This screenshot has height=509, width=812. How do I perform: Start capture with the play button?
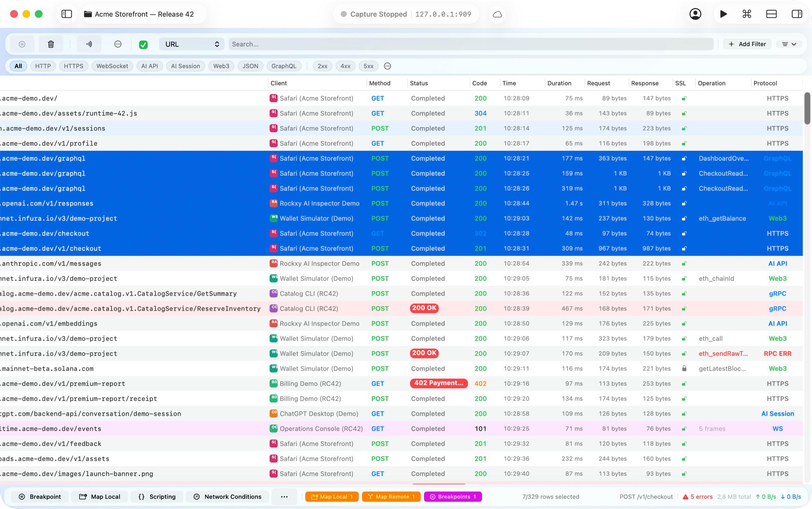point(723,14)
